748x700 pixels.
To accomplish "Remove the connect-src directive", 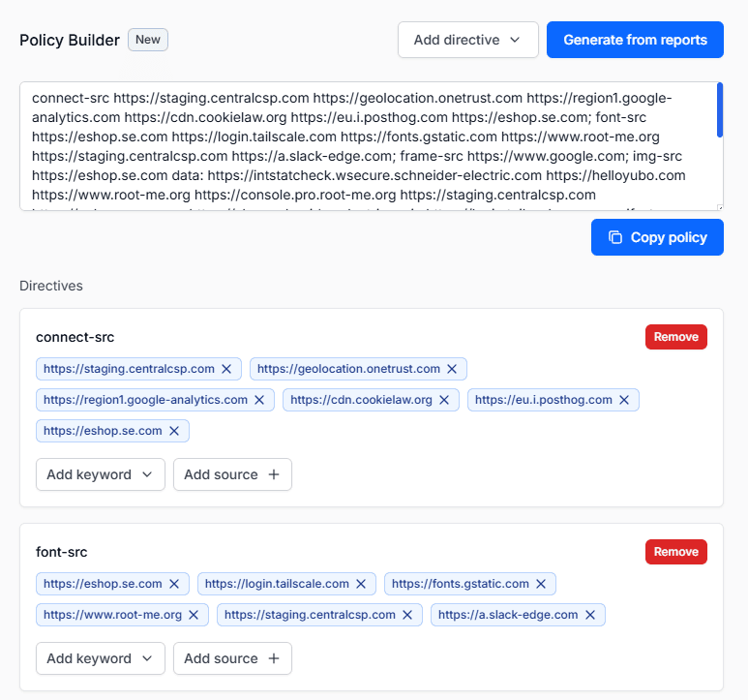I will [676, 337].
